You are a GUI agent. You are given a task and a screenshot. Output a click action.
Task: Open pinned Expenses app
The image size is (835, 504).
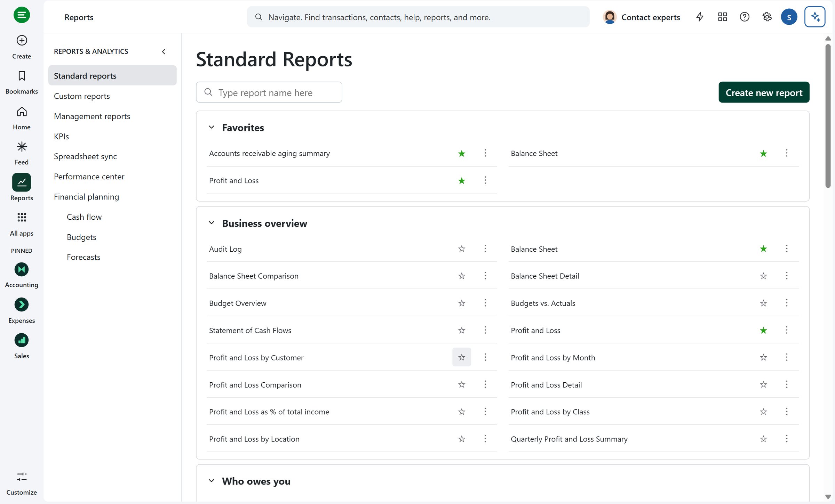point(22,305)
